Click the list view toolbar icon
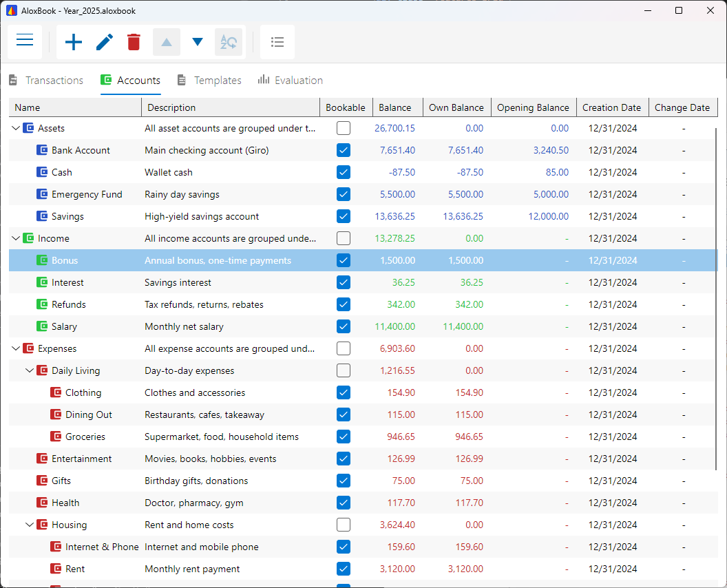727x588 pixels. pyautogui.click(x=277, y=42)
